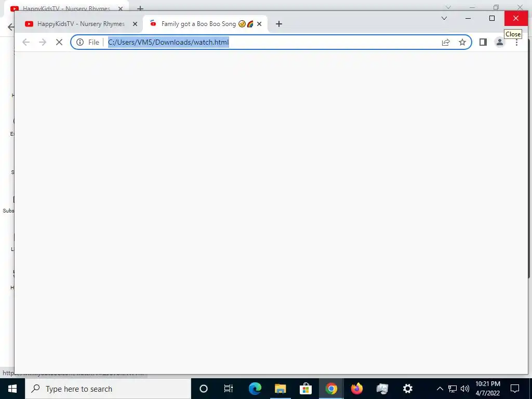Open Chrome side panel
This screenshot has width=532, height=399.
click(x=483, y=42)
